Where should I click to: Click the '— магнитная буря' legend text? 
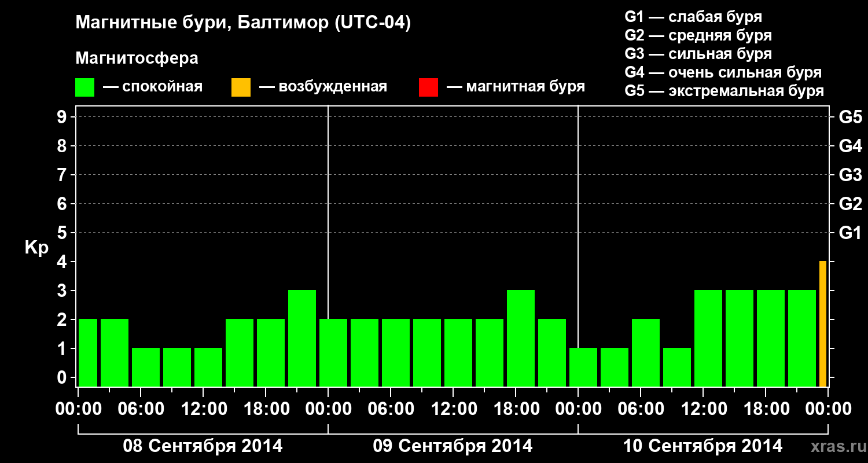516,87
